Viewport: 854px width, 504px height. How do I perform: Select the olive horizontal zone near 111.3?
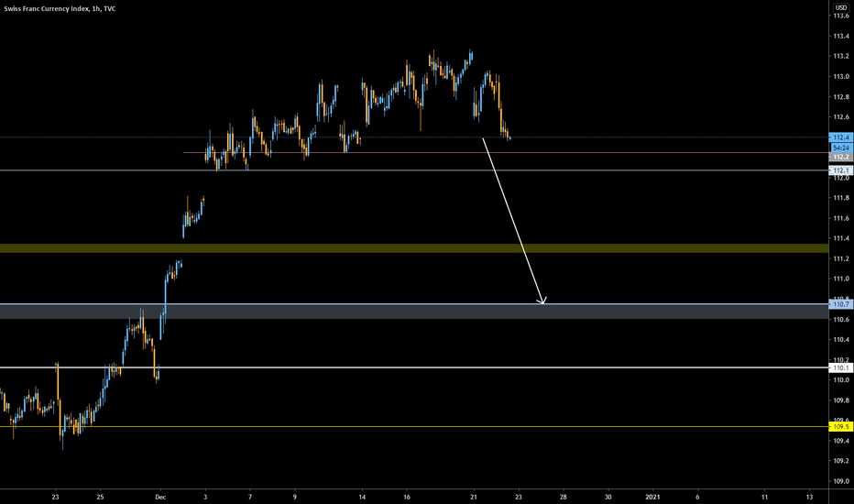pos(414,248)
